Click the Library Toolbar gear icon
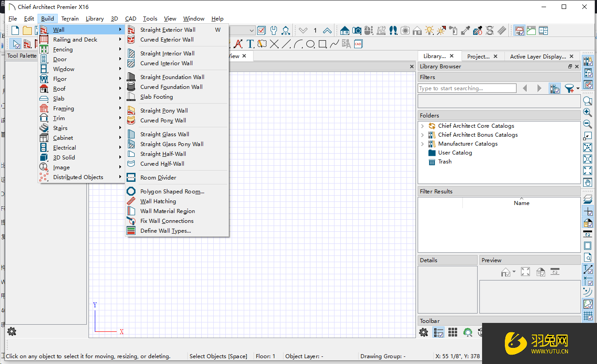This screenshot has height=364, width=597. pos(423,332)
